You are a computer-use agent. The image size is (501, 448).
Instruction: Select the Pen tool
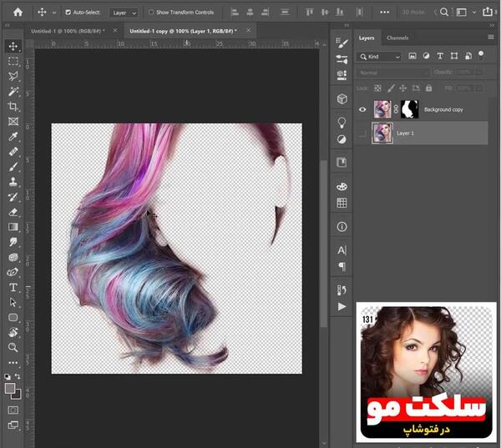click(13, 272)
